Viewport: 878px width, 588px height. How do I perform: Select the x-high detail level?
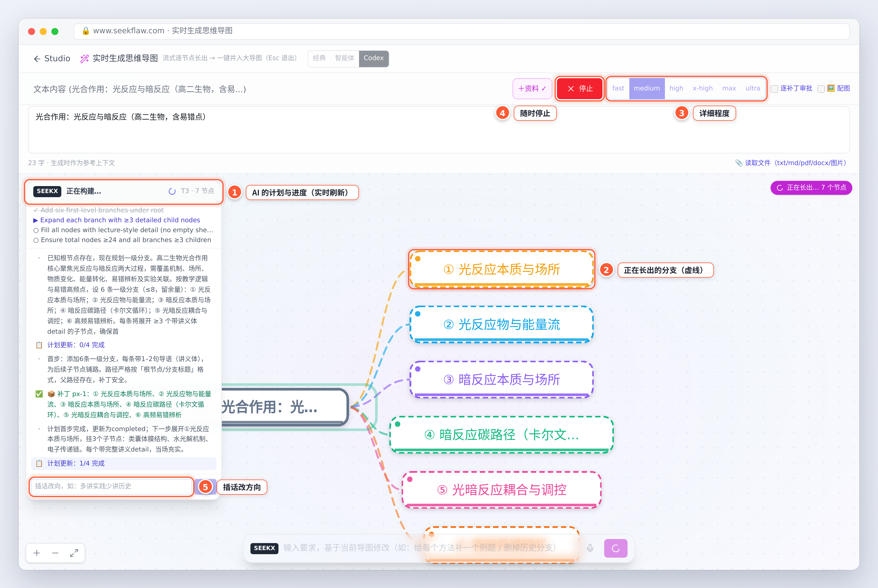[x=702, y=88]
